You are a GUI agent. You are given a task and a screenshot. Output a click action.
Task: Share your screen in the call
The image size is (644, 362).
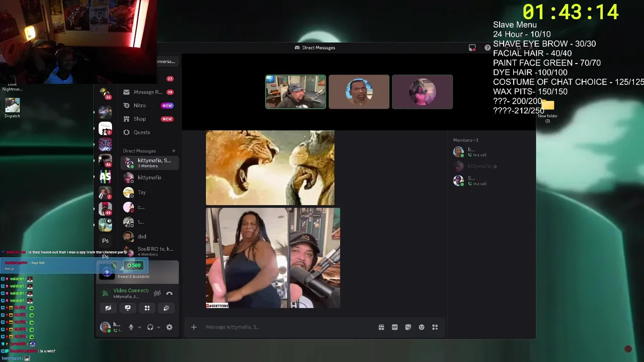tap(128, 308)
